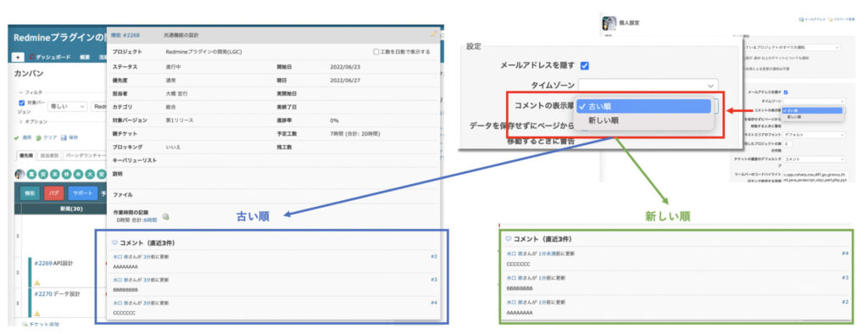Click the warning icon on the #2269 card
Screen dimensions: 868x334
(37, 282)
